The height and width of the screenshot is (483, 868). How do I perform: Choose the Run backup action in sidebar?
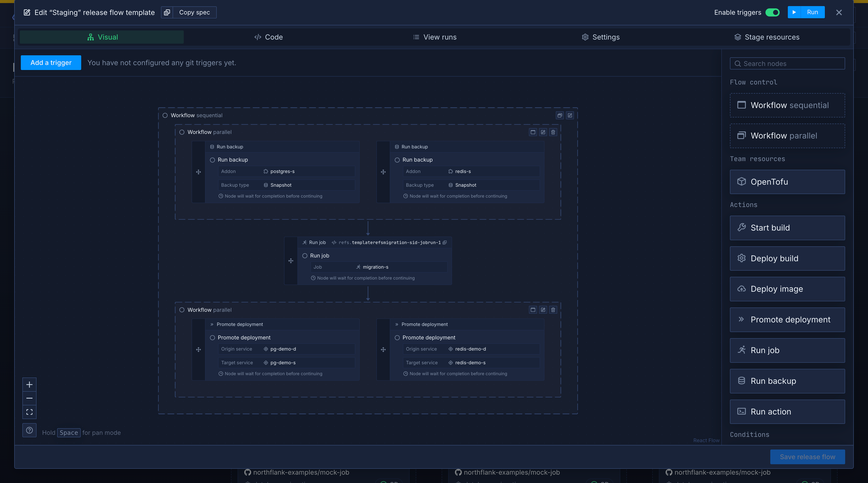tap(787, 381)
